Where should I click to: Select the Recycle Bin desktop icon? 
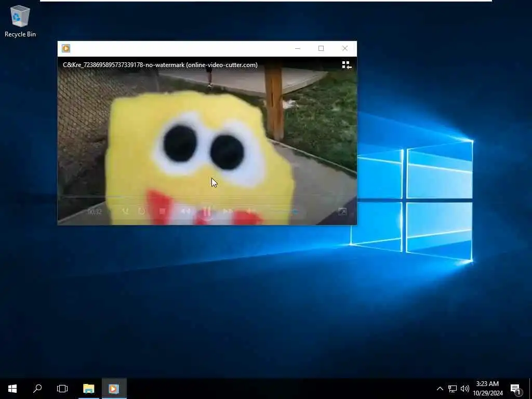20,21
